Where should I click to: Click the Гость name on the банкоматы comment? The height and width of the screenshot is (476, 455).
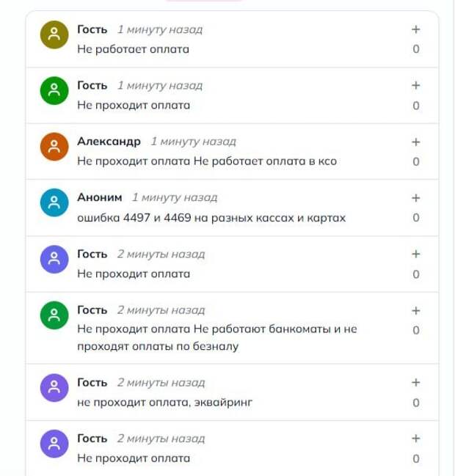[92, 310]
